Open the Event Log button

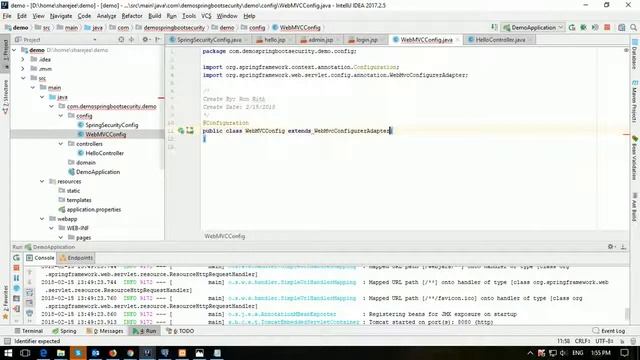(x=609, y=331)
